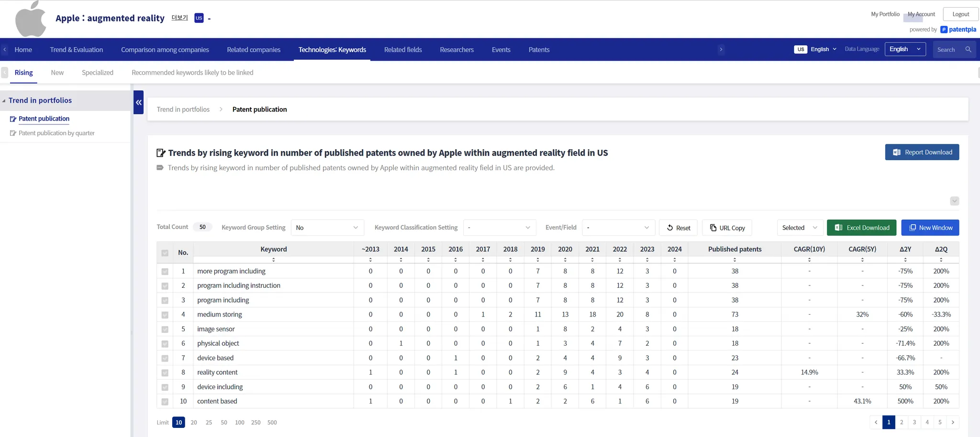Go to page 3 of the table

click(914, 422)
